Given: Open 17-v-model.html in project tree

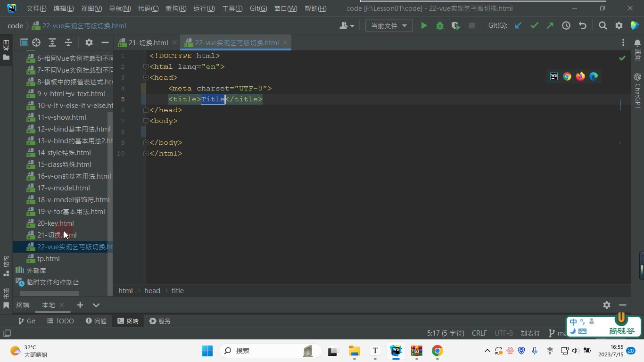Looking at the screenshot, I should point(63,188).
